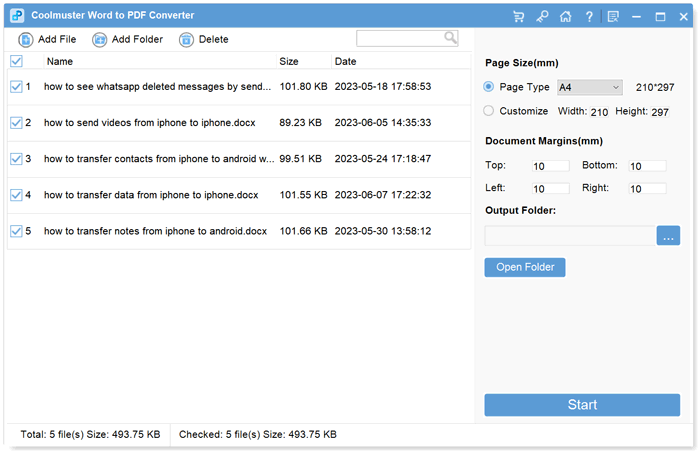This screenshot has width=700, height=453.
Task: Click the Output Folder path field
Action: (570, 235)
